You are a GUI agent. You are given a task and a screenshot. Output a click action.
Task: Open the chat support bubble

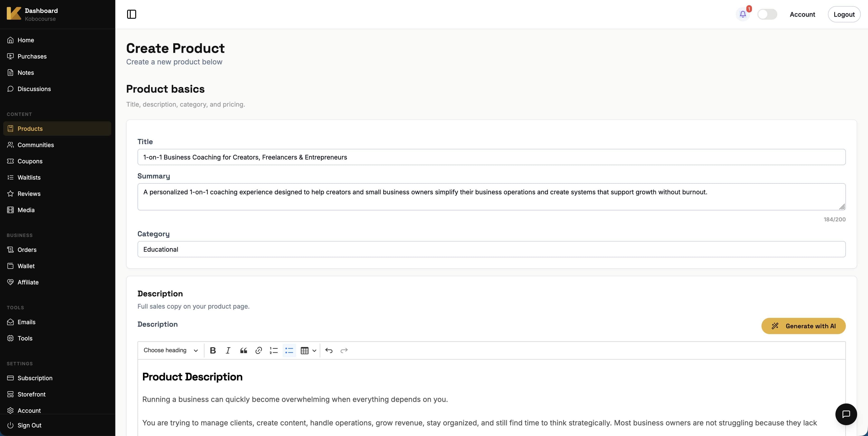pyautogui.click(x=846, y=415)
